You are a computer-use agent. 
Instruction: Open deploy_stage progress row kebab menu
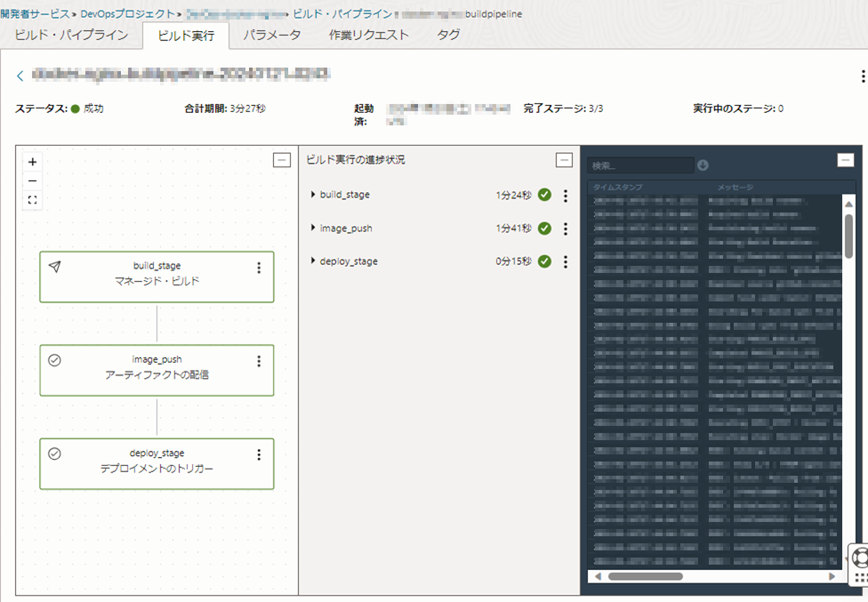pyautogui.click(x=565, y=262)
